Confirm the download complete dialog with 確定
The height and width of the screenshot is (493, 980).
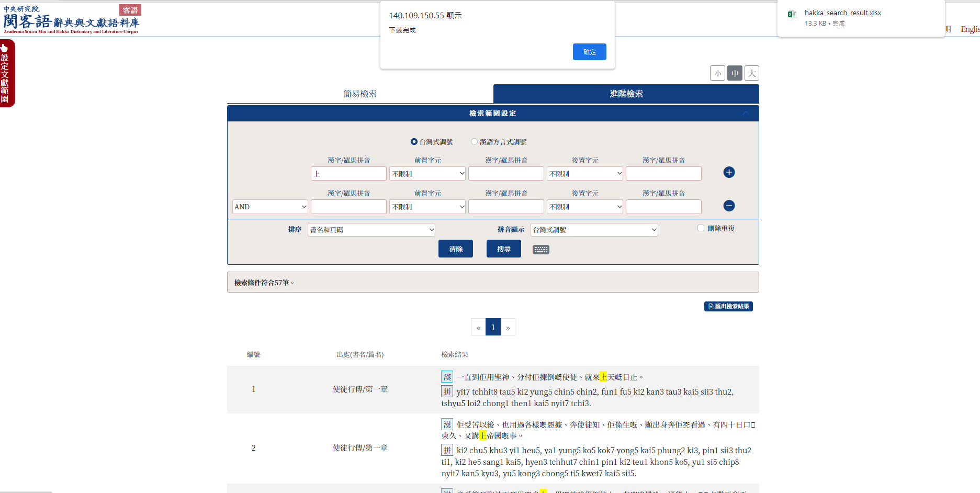(589, 52)
